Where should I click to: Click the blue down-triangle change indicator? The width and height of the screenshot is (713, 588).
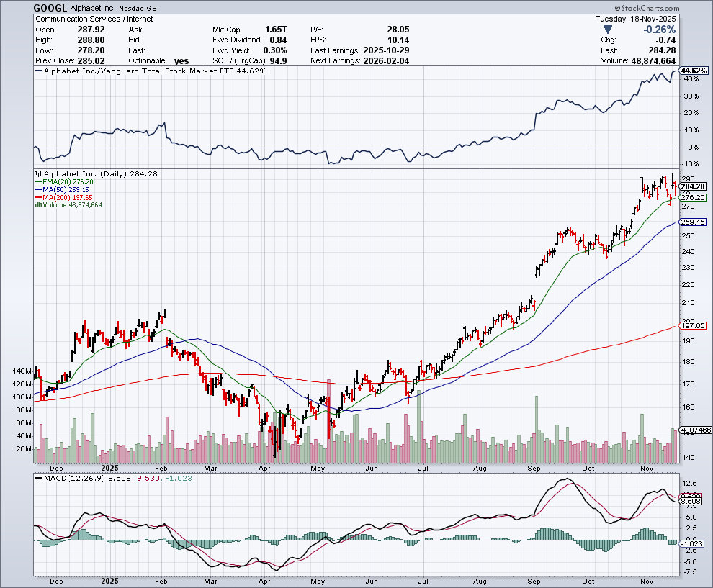pos(609,30)
